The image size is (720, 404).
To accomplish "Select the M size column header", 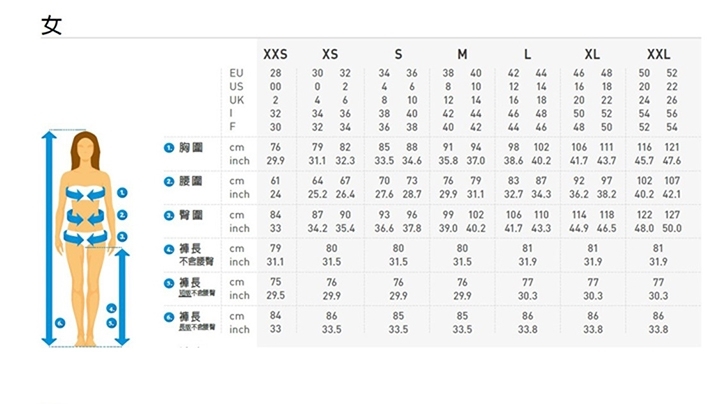I will [462, 54].
